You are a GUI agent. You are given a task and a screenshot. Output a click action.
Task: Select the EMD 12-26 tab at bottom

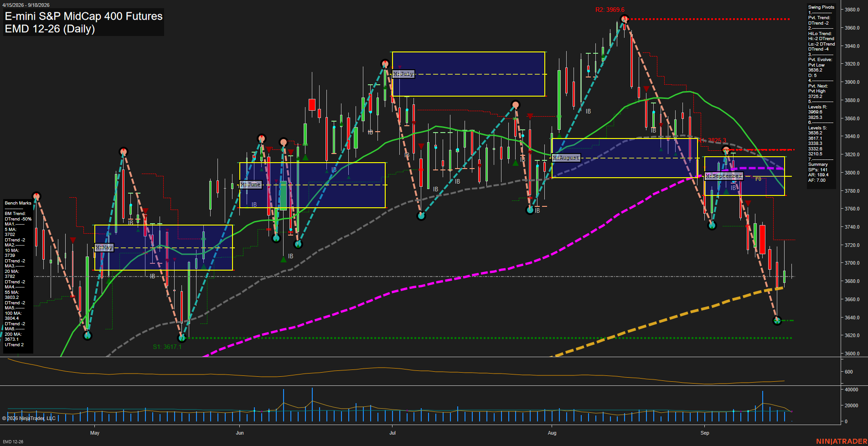point(13,441)
